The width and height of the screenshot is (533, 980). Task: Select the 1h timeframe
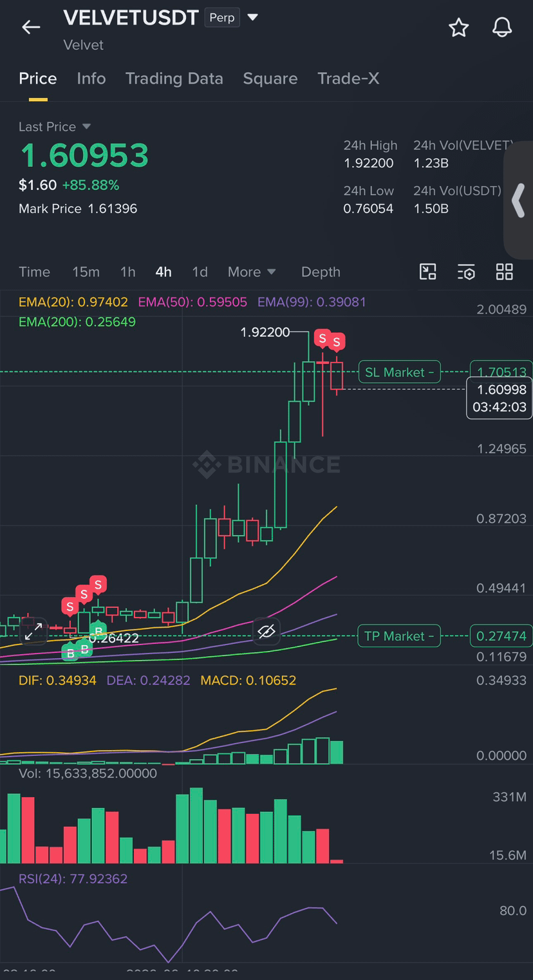[x=128, y=272]
